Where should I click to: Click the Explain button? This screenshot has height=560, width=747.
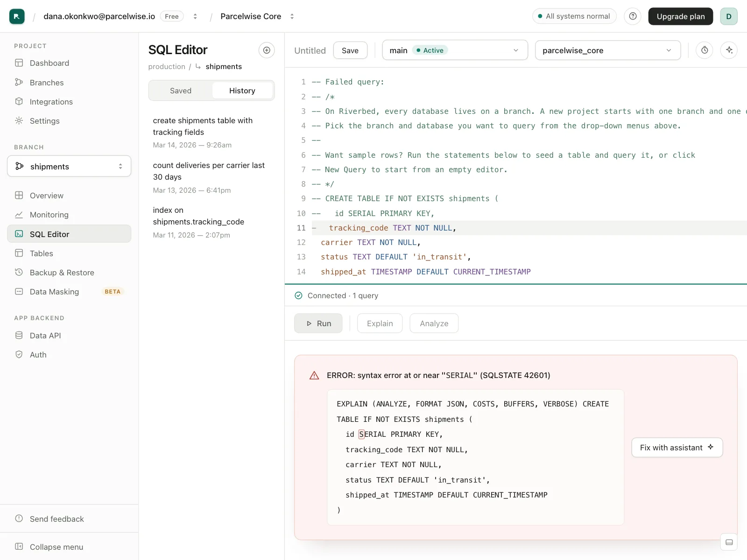[380, 323]
